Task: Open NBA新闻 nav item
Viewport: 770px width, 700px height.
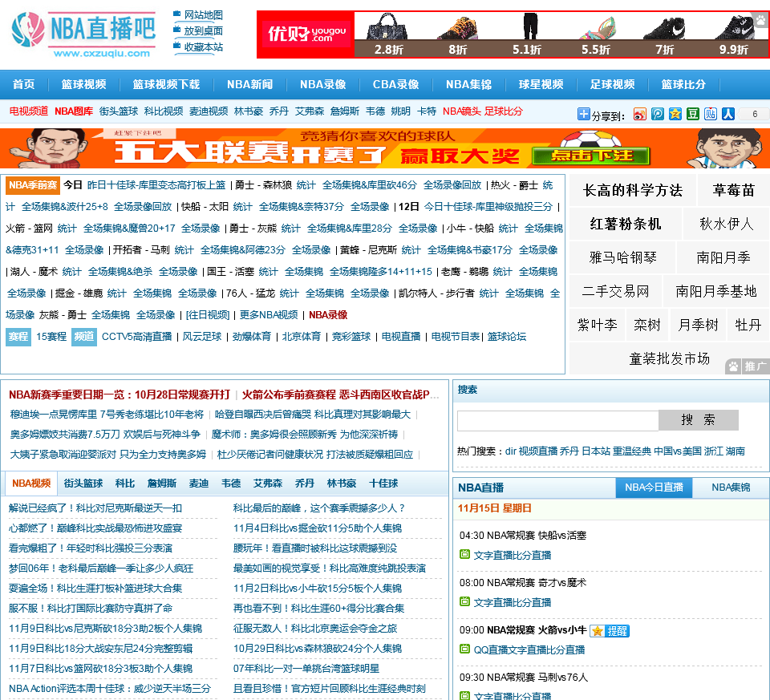Action: 250,84
